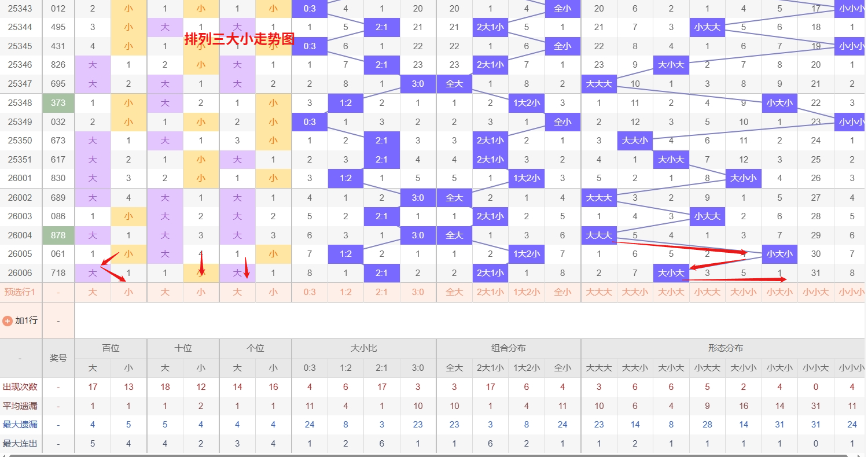This screenshot has width=868, height=457.
Task: Choose 大小大 in the 预选行1 row
Action: click(671, 292)
